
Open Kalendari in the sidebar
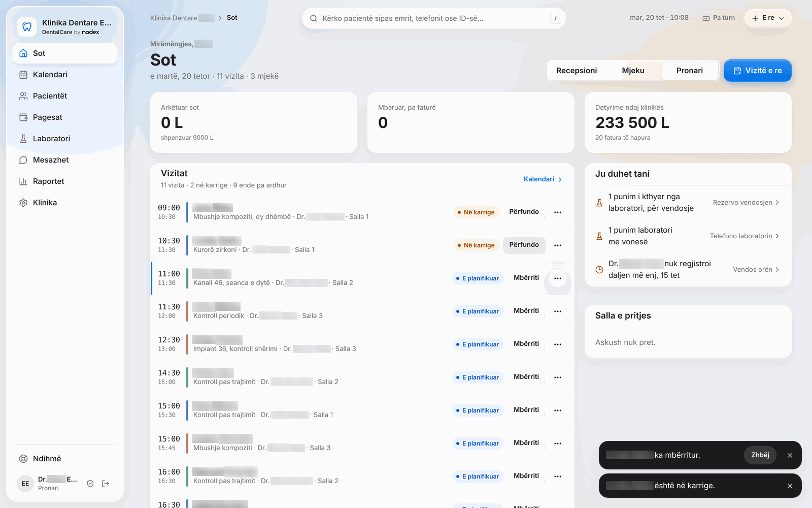coord(65,75)
